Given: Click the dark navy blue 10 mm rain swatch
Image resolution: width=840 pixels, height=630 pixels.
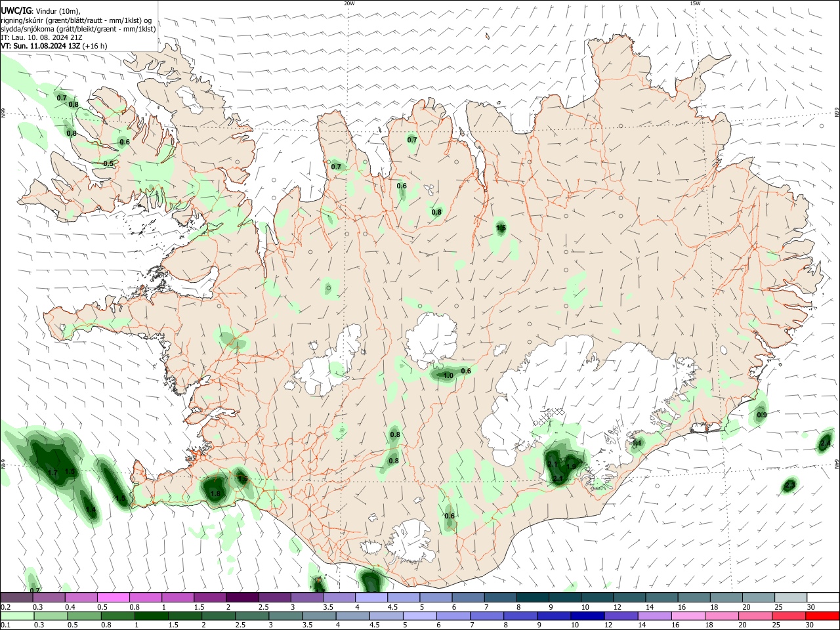Looking at the screenshot, I should point(587,616).
